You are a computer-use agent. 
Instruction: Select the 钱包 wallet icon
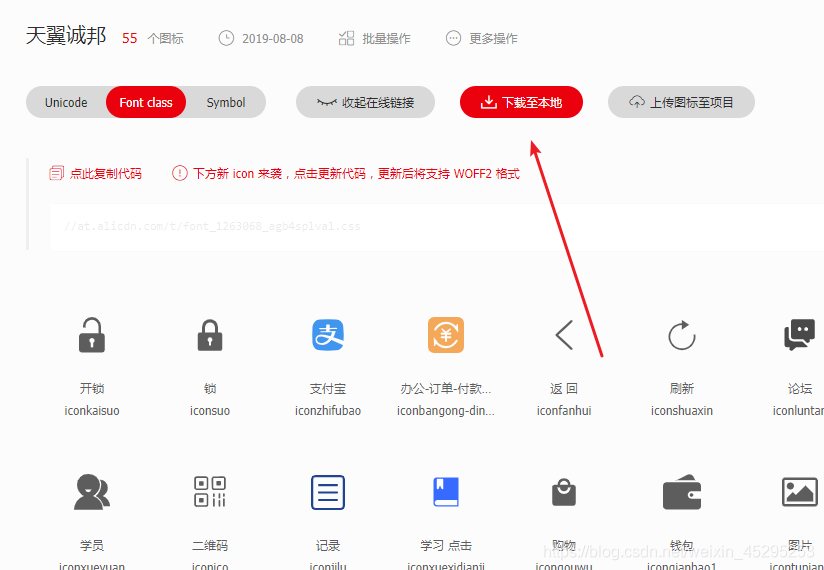pos(682,492)
